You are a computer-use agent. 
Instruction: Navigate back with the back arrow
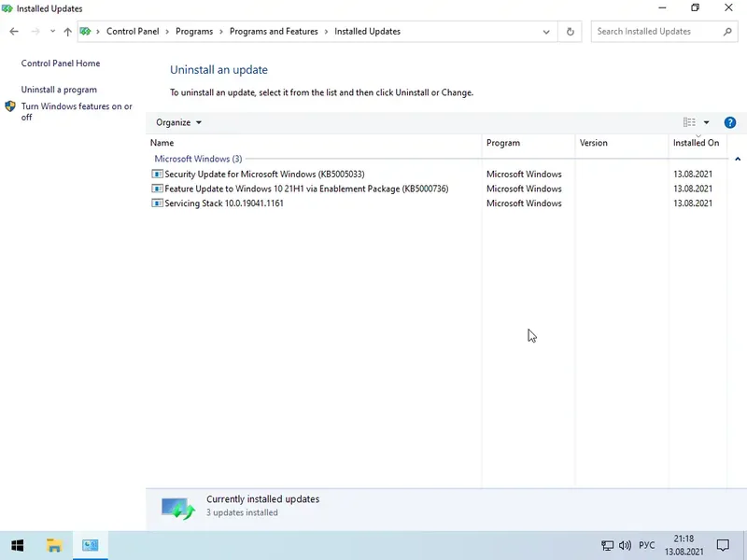pos(13,31)
